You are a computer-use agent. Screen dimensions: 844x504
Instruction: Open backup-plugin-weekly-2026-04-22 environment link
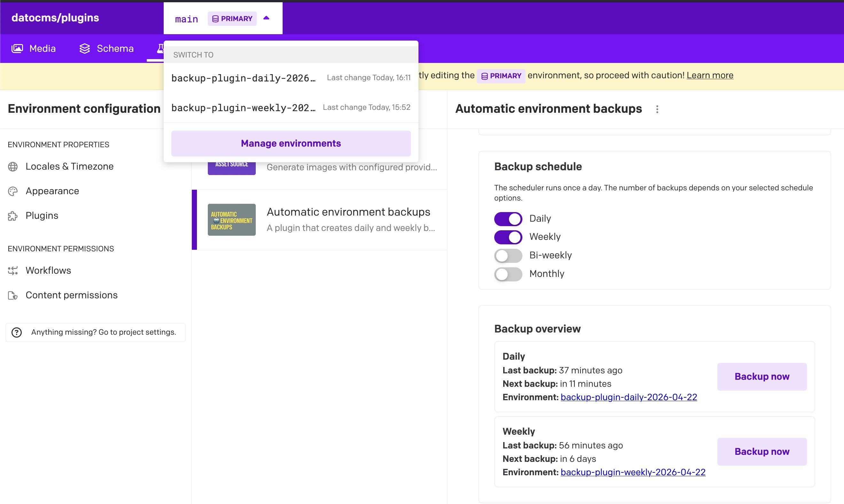[633, 472]
